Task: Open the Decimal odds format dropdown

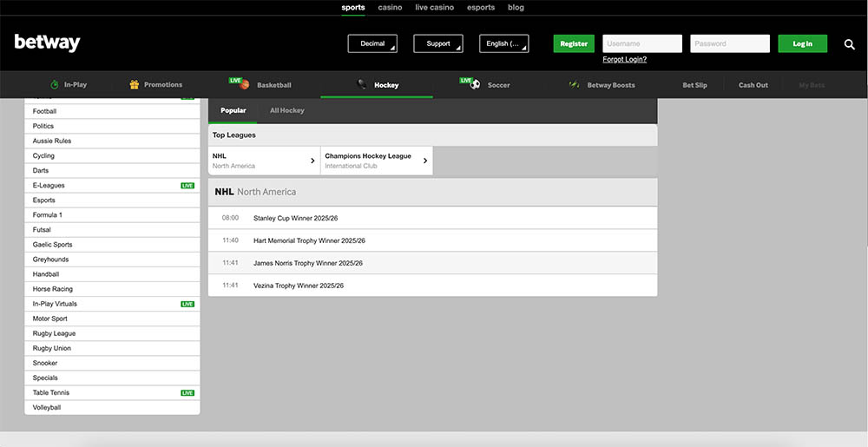Action: [x=372, y=43]
